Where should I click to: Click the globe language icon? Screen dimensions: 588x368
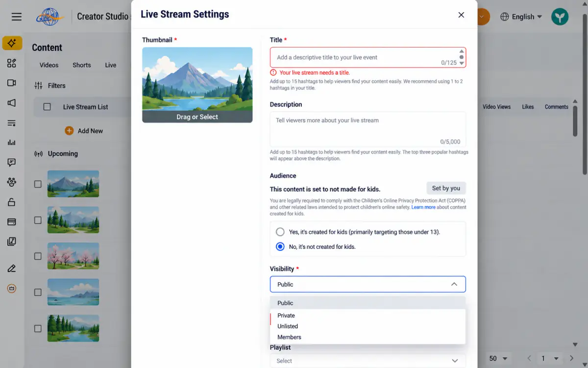(505, 17)
